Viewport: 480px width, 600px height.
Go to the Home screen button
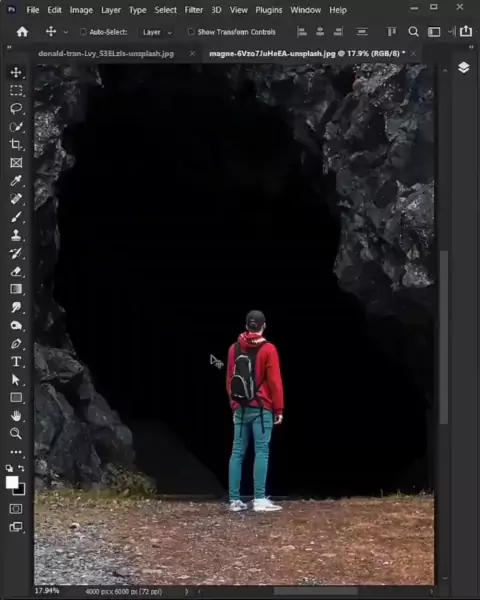pyautogui.click(x=22, y=32)
